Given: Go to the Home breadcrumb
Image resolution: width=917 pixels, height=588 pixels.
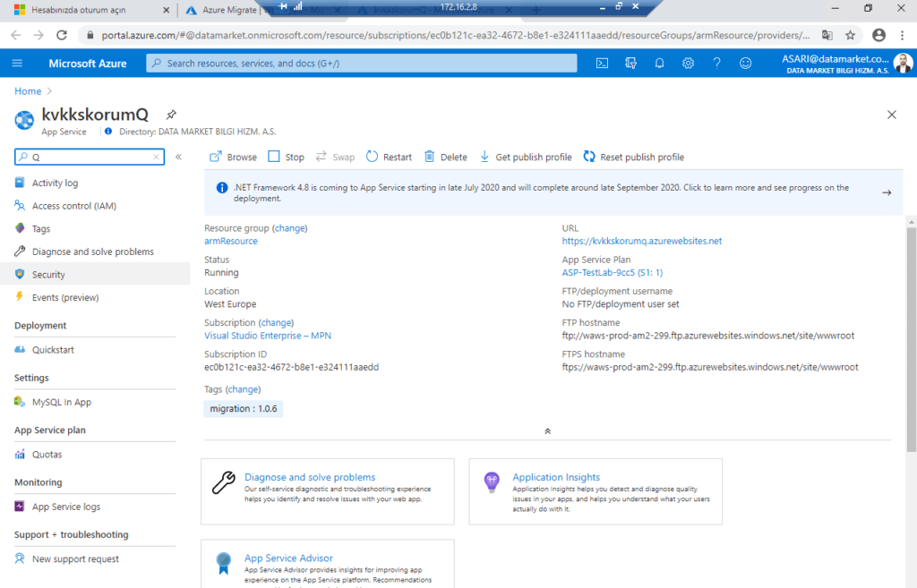Looking at the screenshot, I should click(28, 91).
